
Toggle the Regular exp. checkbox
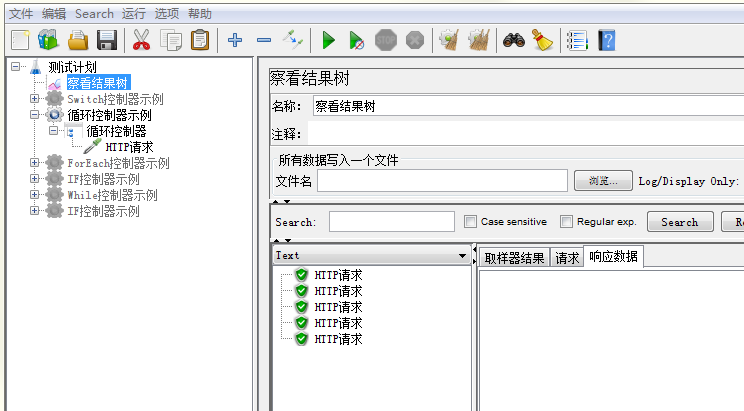(x=566, y=222)
